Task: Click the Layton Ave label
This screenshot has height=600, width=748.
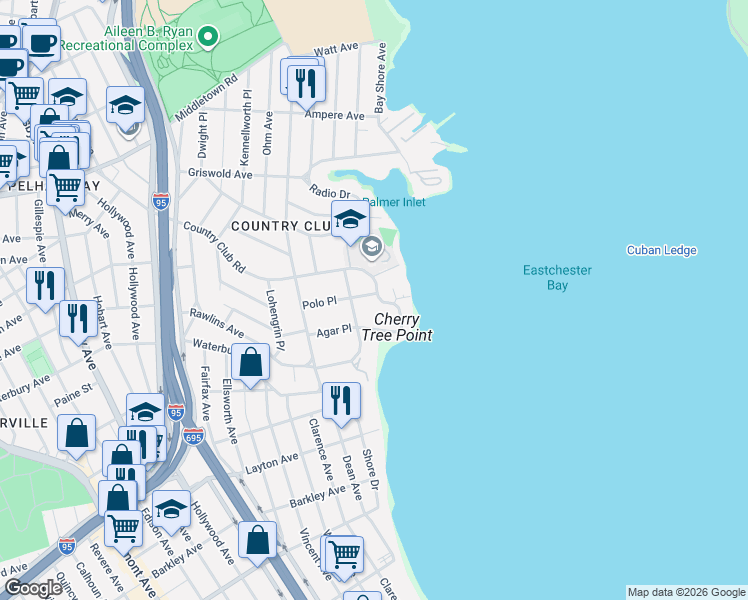Action: [x=271, y=464]
